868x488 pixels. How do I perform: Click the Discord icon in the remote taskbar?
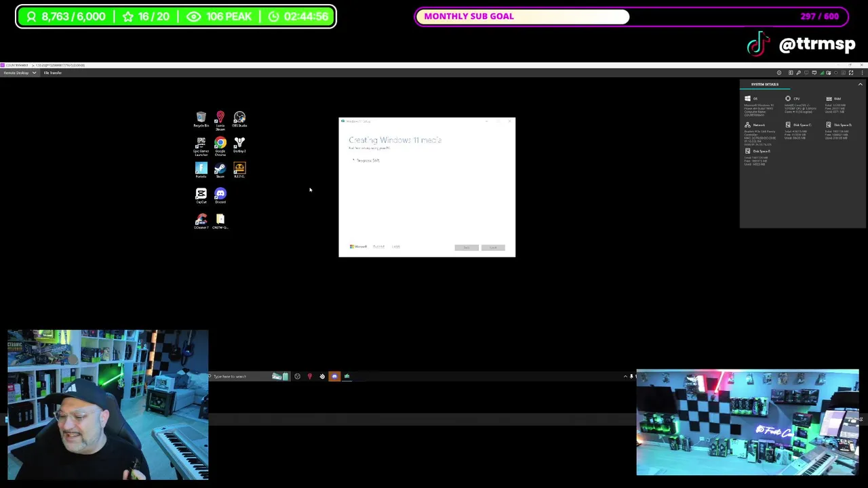(x=334, y=376)
